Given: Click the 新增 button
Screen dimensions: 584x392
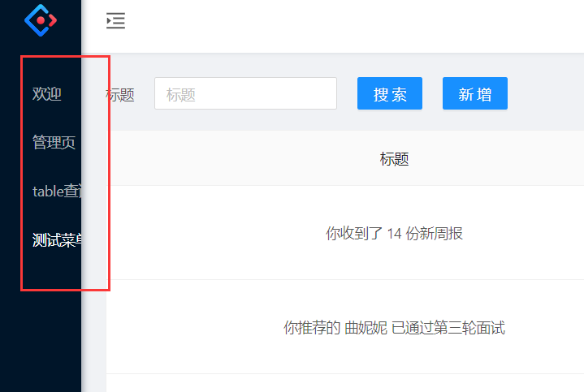Looking at the screenshot, I should click(x=475, y=93).
